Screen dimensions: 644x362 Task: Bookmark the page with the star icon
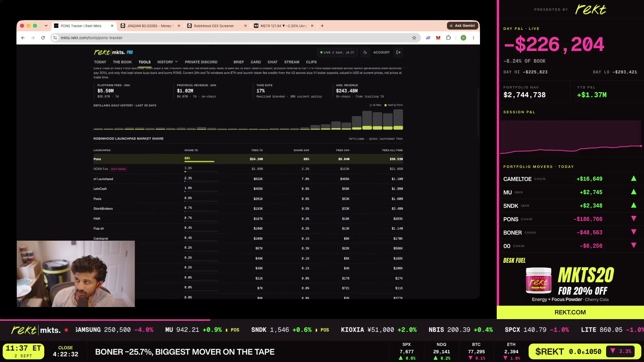click(414, 38)
